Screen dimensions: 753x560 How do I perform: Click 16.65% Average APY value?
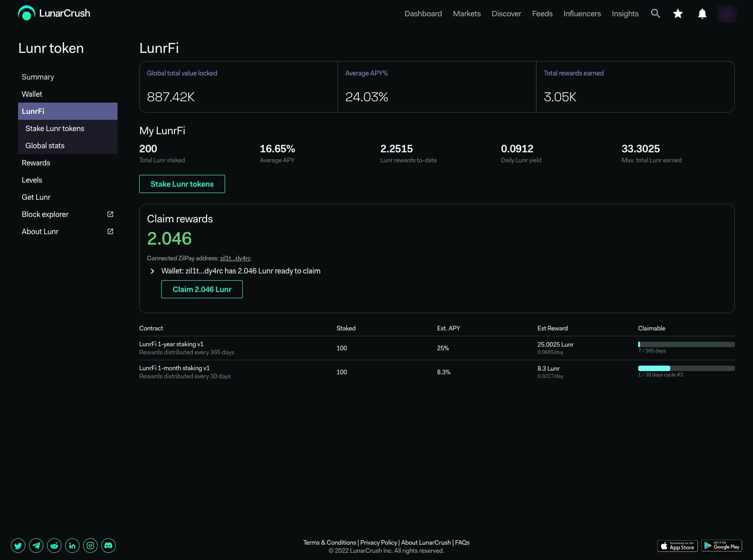pyautogui.click(x=277, y=149)
